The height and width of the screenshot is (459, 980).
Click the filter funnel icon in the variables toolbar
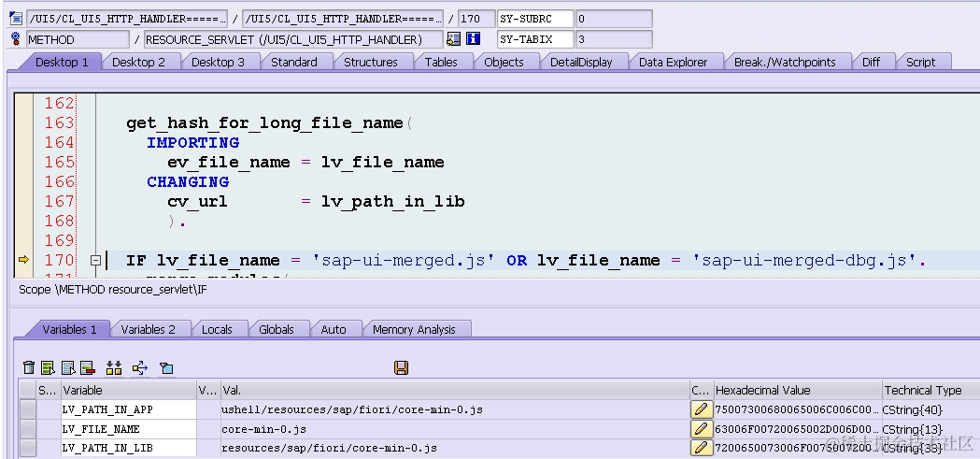coord(166,368)
